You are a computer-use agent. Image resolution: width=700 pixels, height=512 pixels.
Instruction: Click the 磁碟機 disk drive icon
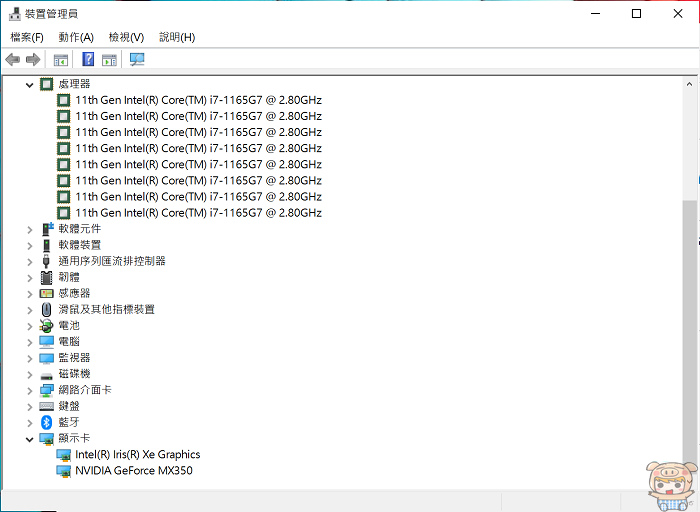click(46, 376)
